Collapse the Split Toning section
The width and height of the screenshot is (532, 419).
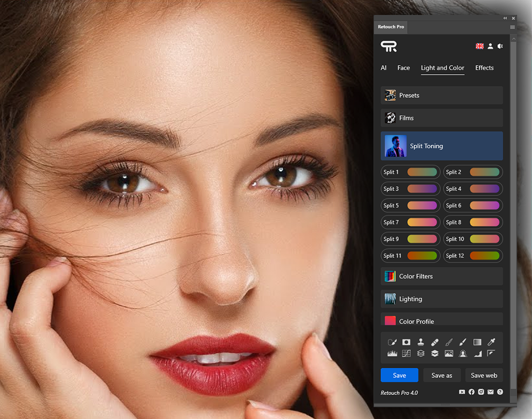pos(441,146)
